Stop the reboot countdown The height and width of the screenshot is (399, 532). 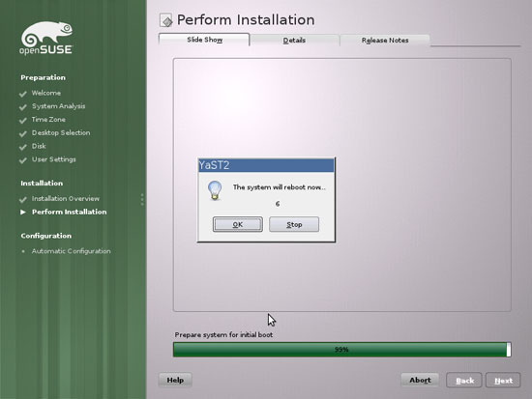pyautogui.click(x=294, y=224)
